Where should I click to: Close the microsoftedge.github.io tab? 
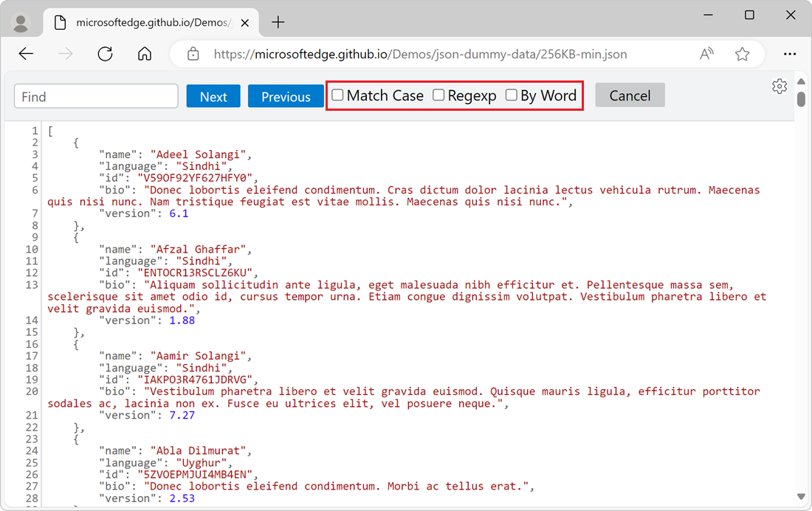coord(245,23)
